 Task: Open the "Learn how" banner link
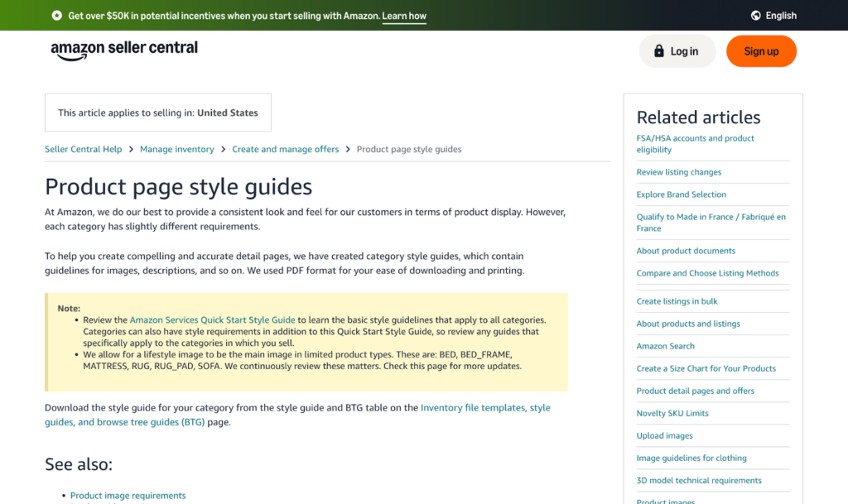(403, 15)
